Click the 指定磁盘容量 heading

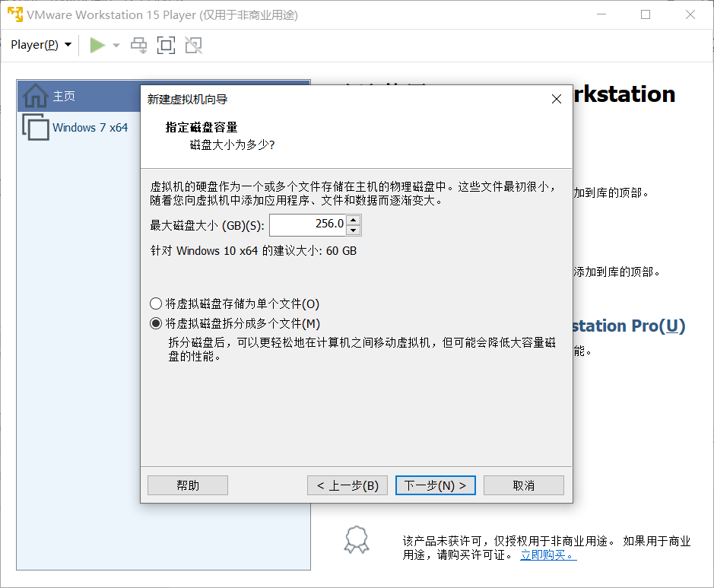(202, 127)
